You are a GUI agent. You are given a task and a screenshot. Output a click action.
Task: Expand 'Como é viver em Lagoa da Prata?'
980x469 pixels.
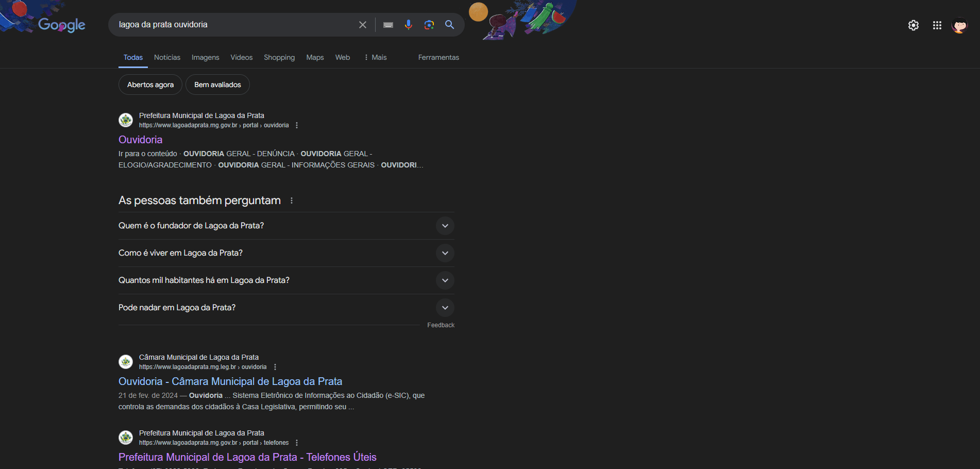pos(286,253)
